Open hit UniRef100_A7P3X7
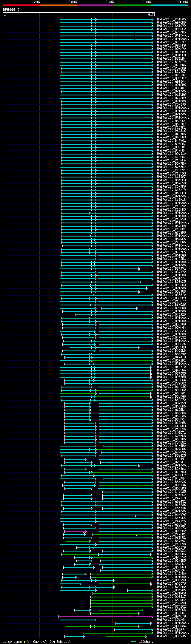This screenshot has height=644, width=191. point(171,42)
